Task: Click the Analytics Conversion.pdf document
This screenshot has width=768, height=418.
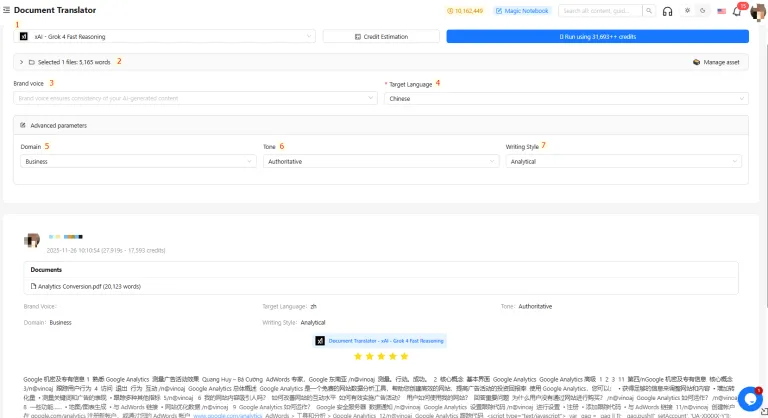Action: 86,286
